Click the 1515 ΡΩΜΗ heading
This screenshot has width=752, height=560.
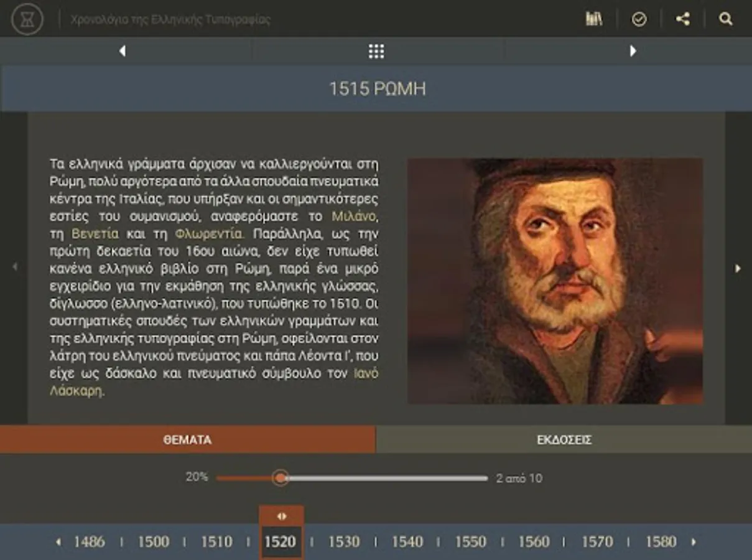(377, 88)
